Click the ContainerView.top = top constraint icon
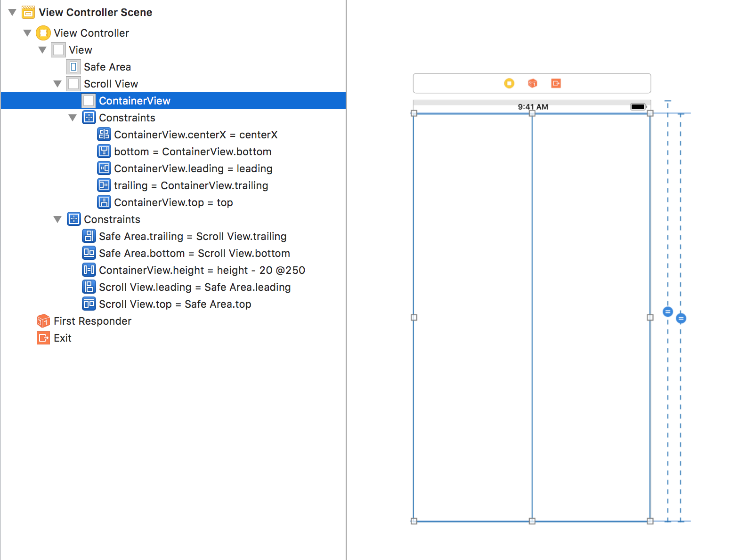This screenshot has height=560, width=746. point(104,202)
